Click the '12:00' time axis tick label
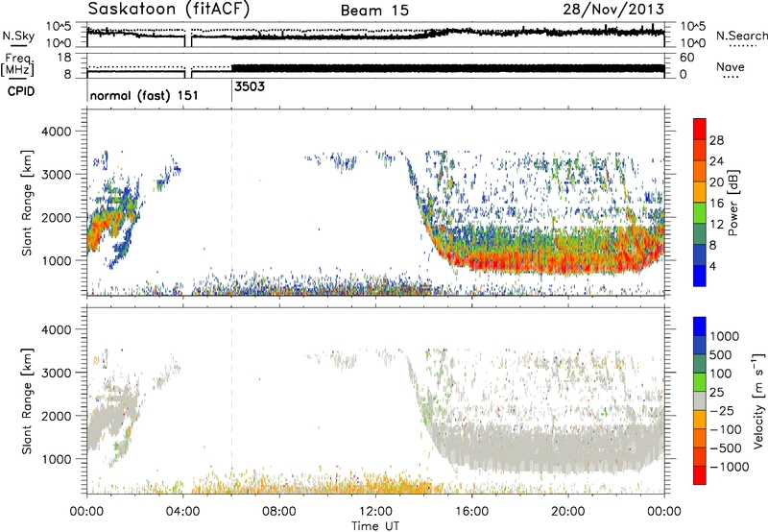Image resolution: width=768 pixels, height=532 pixels. [x=375, y=512]
